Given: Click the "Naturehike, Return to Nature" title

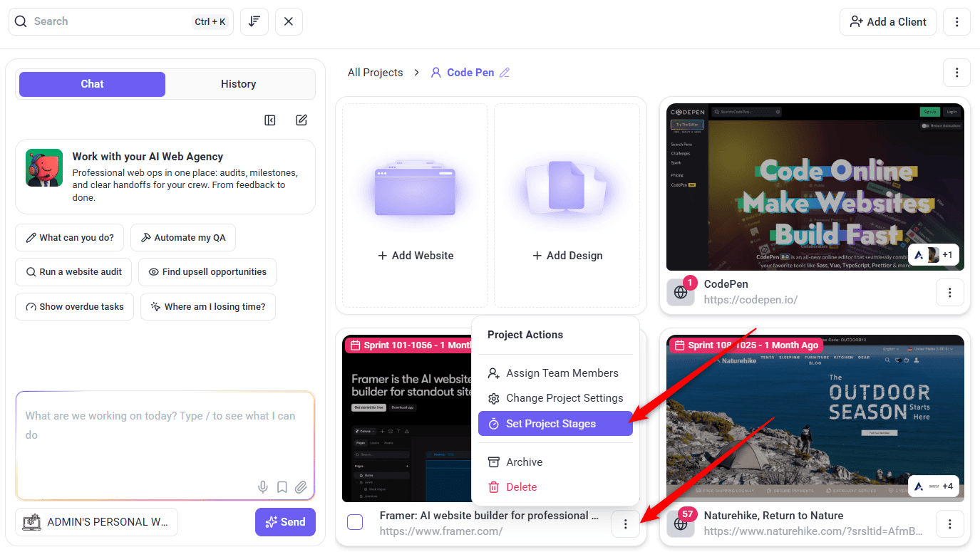Looking at the screenshot, I should 773,516.
